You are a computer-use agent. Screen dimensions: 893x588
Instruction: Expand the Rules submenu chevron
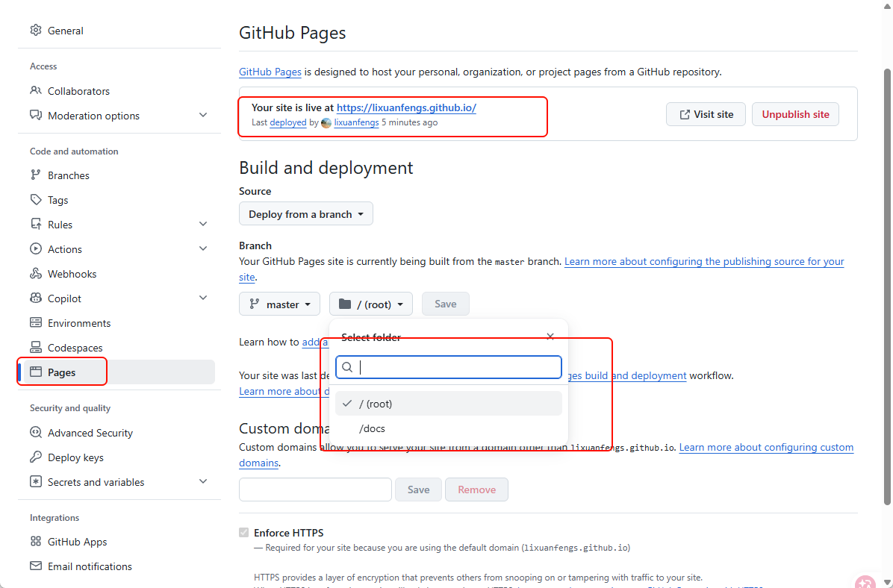[x=203, y=225]
